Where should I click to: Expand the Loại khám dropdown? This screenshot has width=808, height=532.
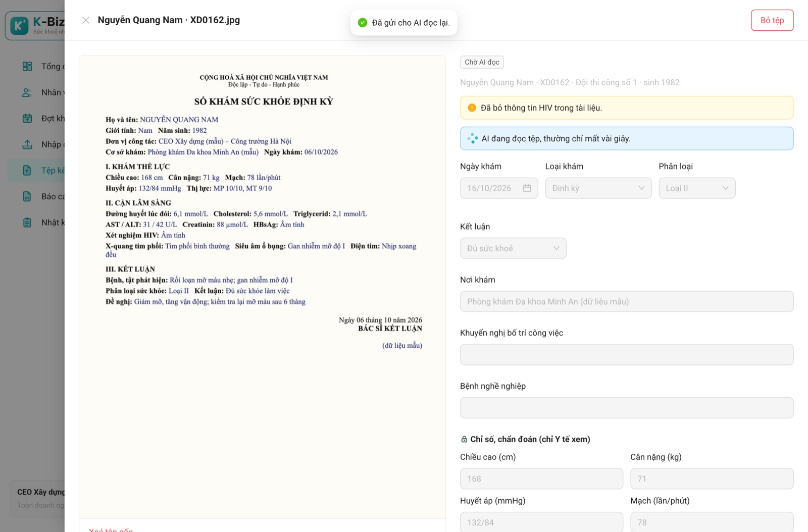pyautogui.click(x=598, y=188)
